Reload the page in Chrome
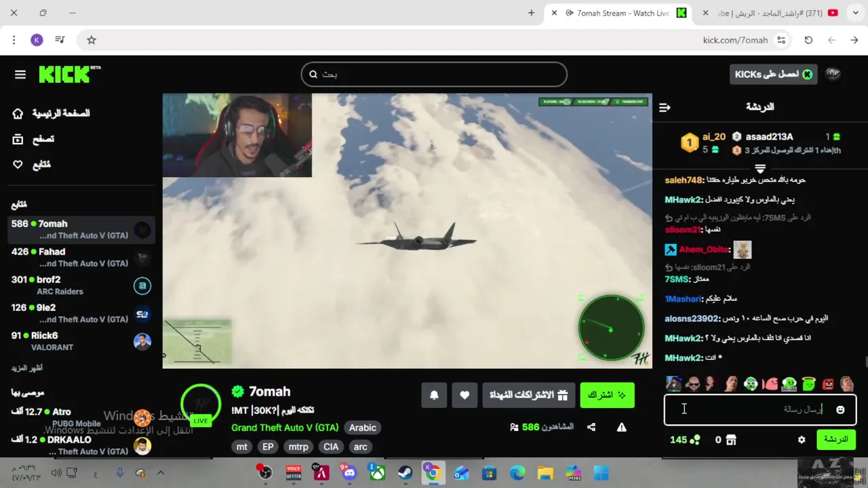Image resolution: width=868 pixels, height=488 pixels. 808,40
